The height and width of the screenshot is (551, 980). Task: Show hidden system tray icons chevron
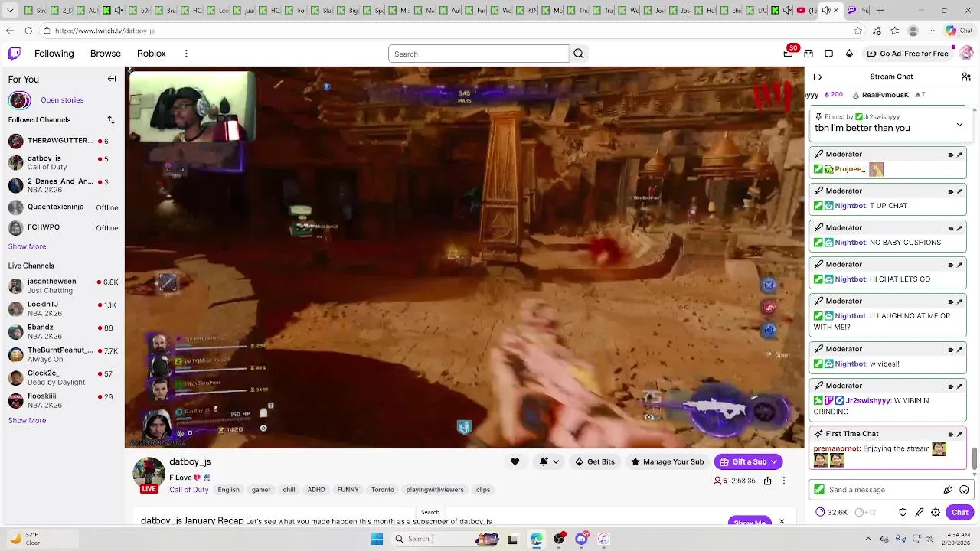[867, 539]
